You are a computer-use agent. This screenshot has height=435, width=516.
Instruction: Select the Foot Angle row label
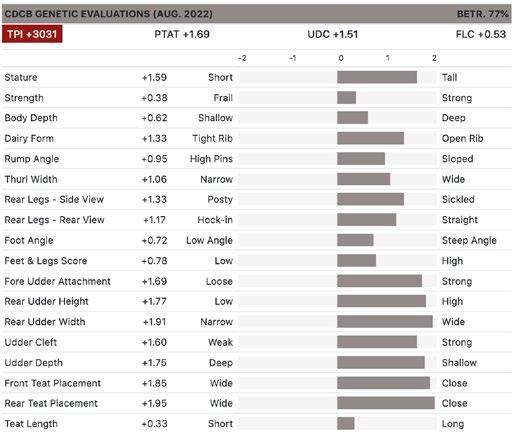click(x=29, y=240)
